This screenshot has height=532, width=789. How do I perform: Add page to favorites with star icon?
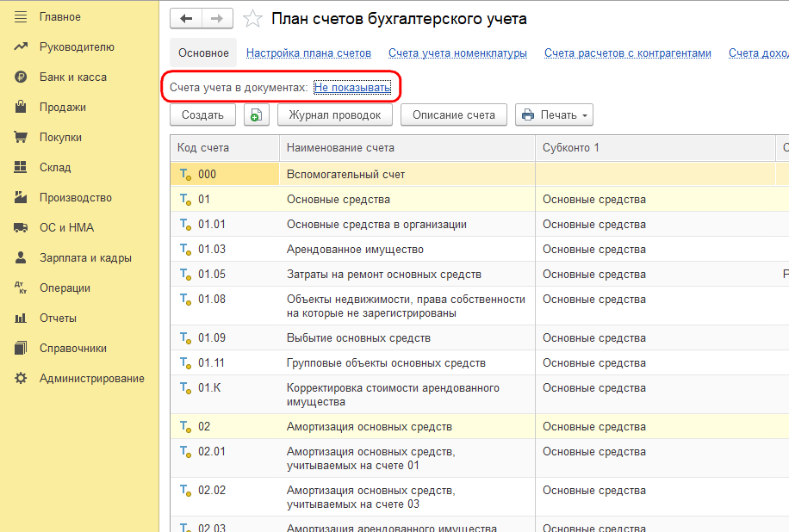coord(252,19)
